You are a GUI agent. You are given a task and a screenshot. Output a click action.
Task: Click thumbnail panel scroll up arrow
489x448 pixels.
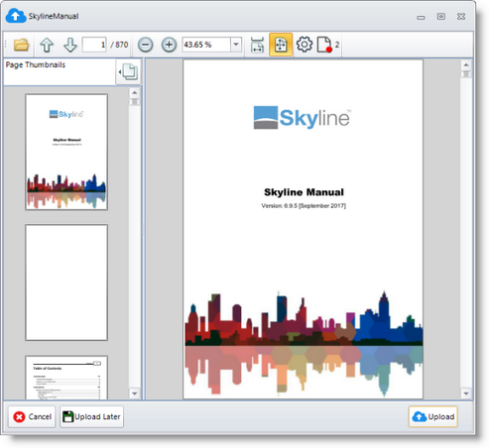(135, 92)
